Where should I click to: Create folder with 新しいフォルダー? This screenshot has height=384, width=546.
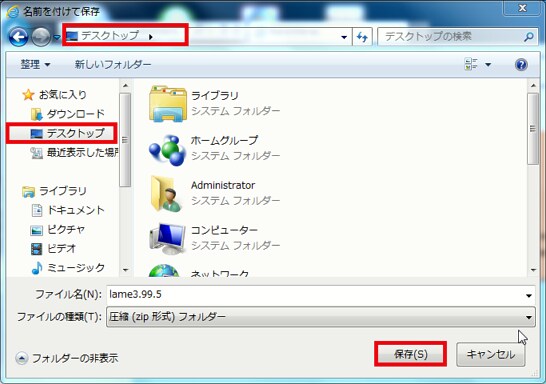113,64
